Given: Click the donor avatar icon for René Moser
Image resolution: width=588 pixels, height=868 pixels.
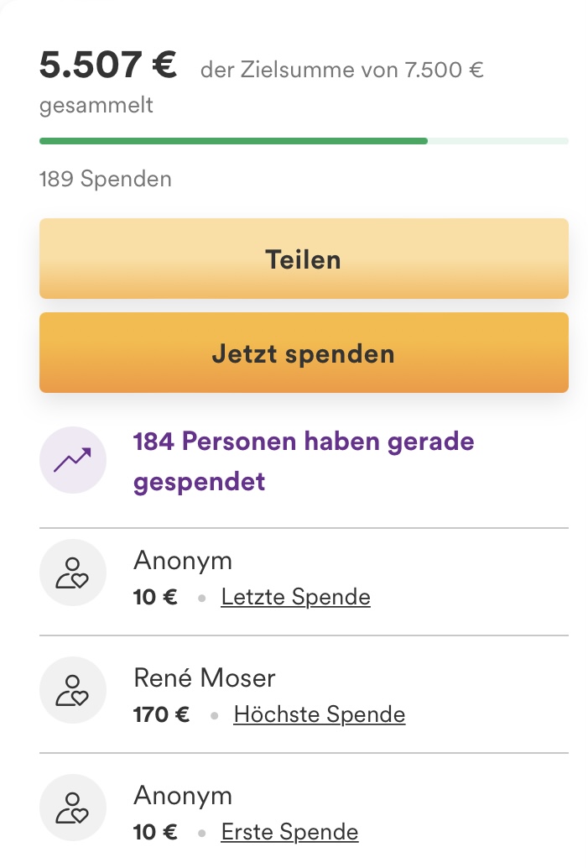Looking at the screenshot, I should pos(73,690).
